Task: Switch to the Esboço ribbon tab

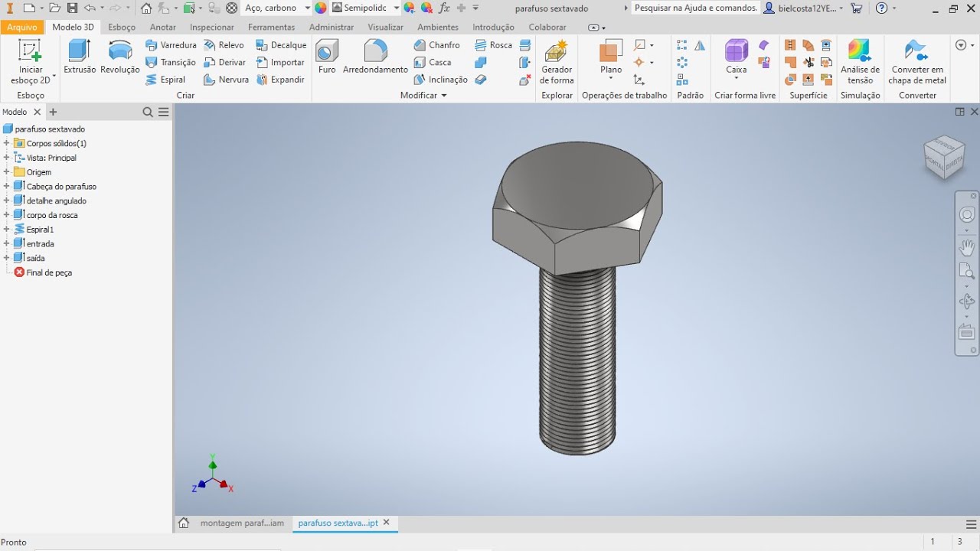Action: click(122, 27)
